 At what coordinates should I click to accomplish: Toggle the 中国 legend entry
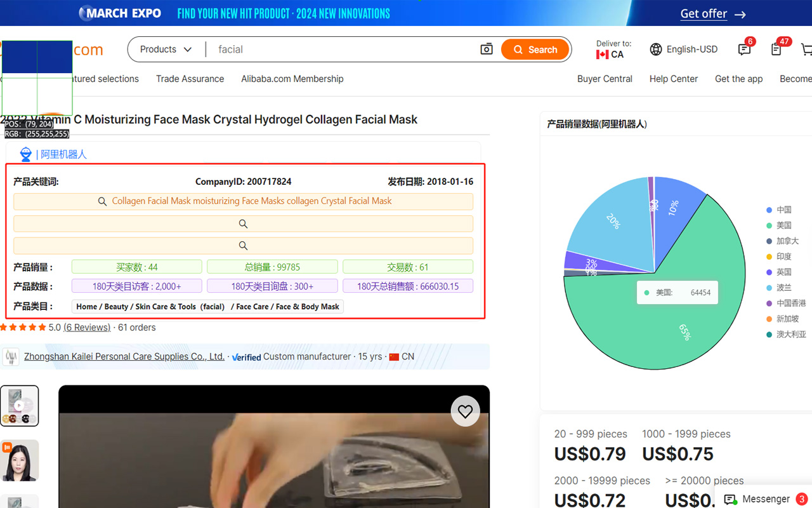pyautogui.click(x=779, y=210)
